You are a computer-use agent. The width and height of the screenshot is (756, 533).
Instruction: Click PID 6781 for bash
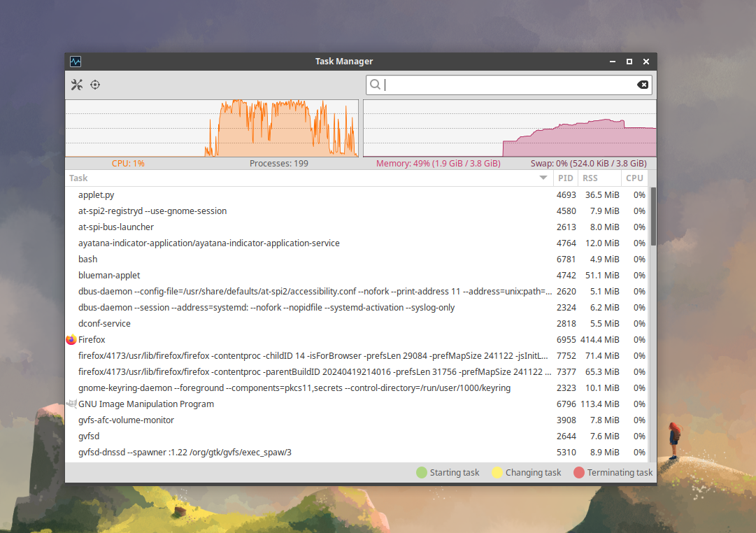[566, 259]
